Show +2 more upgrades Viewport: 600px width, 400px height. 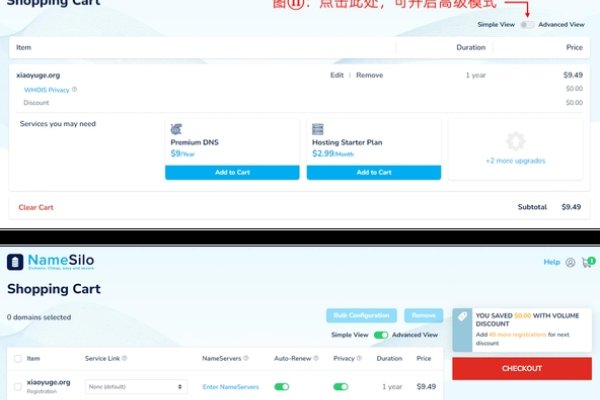pyautogui.click(x=515, y=161)
